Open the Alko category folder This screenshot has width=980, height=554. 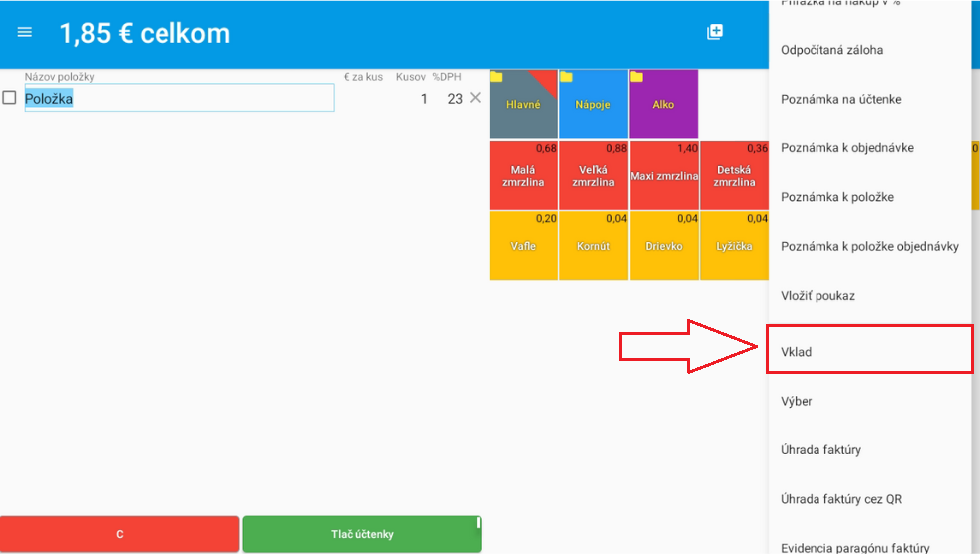pos(663,104)
